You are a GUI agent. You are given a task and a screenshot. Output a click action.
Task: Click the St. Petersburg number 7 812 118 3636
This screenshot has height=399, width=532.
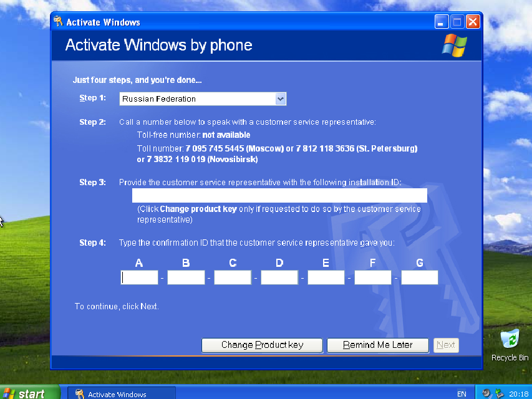[x=325, y=148]
